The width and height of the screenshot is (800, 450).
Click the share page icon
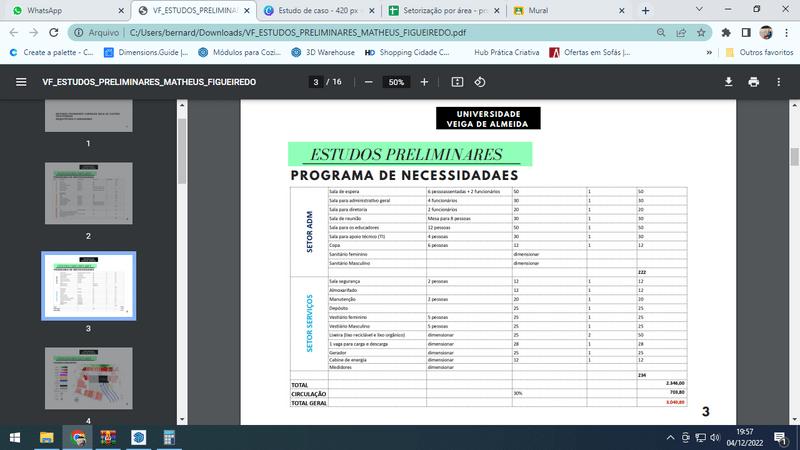tap(681, 32)
